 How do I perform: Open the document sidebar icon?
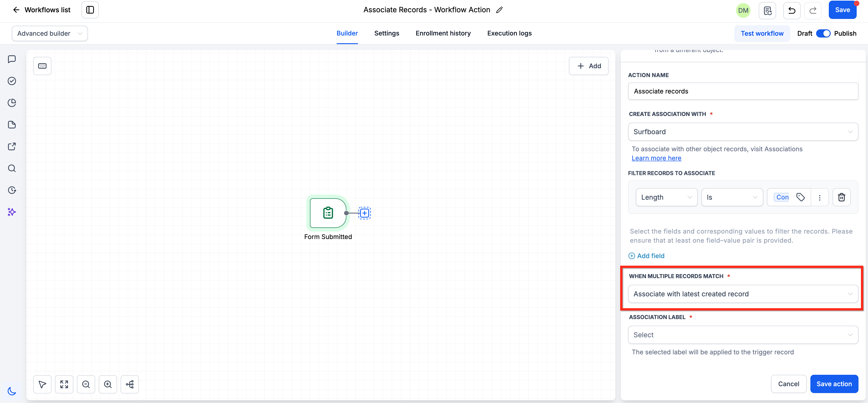pyautogui.click(x=12, y=125)
